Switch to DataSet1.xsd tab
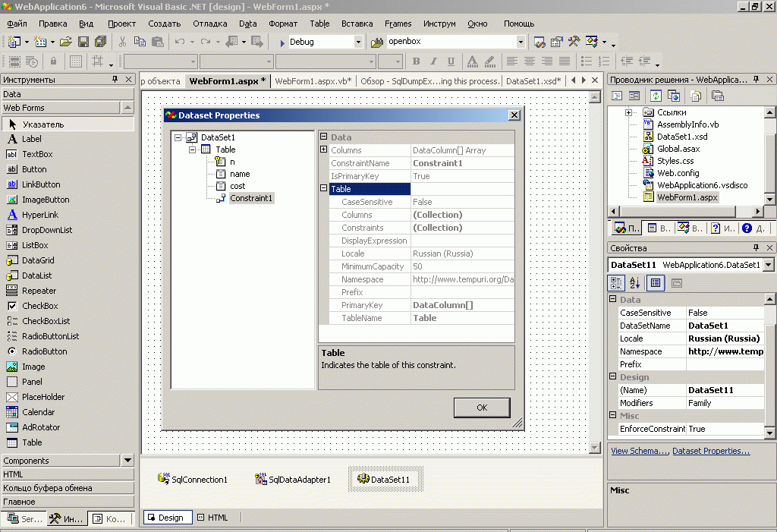 point(533,81)
